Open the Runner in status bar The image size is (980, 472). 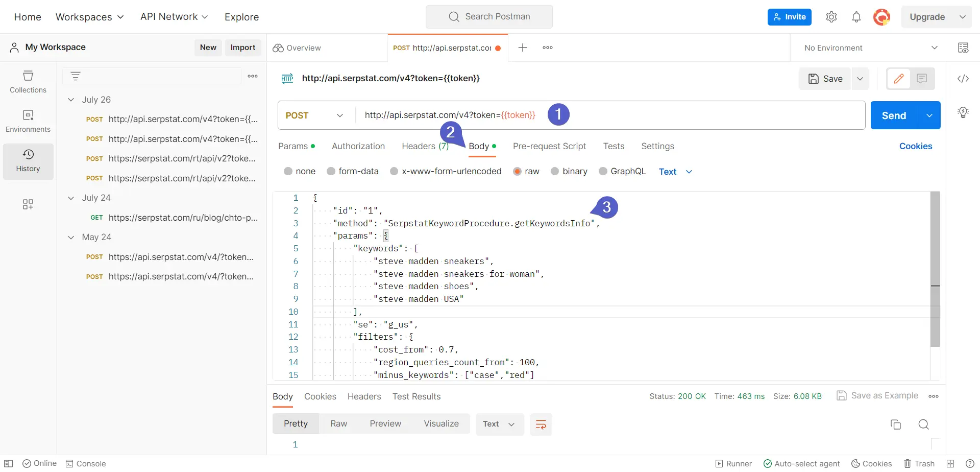(x=733, y=464)
